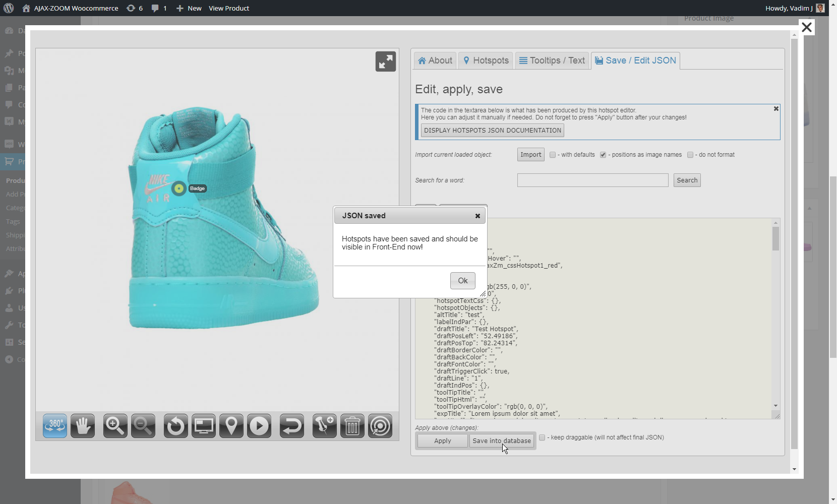Click the WordPress logo in admin bar

[x=9, y=8]
